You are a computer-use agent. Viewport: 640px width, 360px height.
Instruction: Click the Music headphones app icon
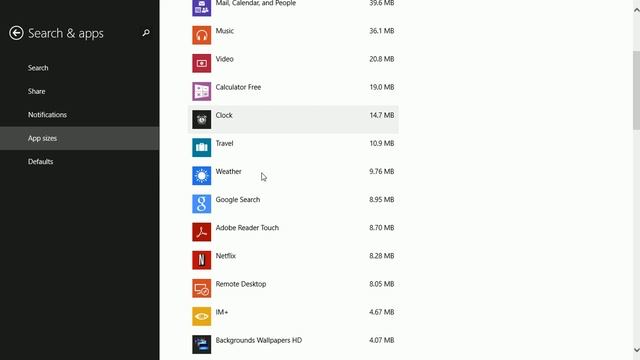(x=202, y=35)
